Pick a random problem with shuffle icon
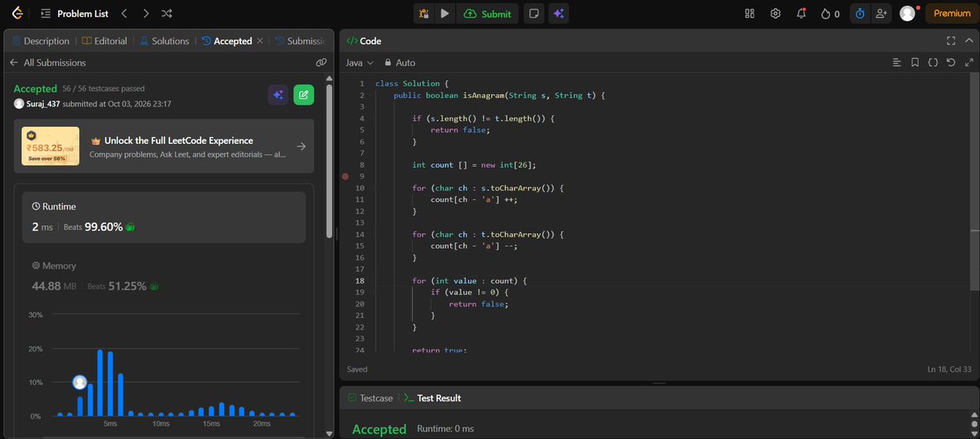 pos(167,13)
